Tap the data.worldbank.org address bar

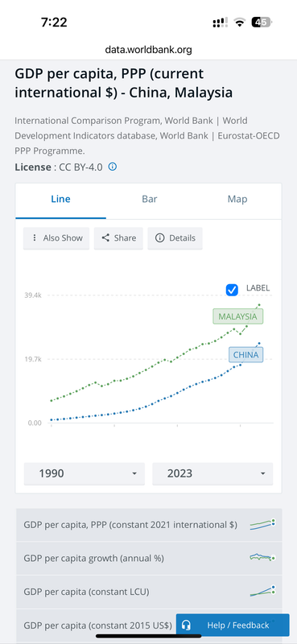pos(148,50)
